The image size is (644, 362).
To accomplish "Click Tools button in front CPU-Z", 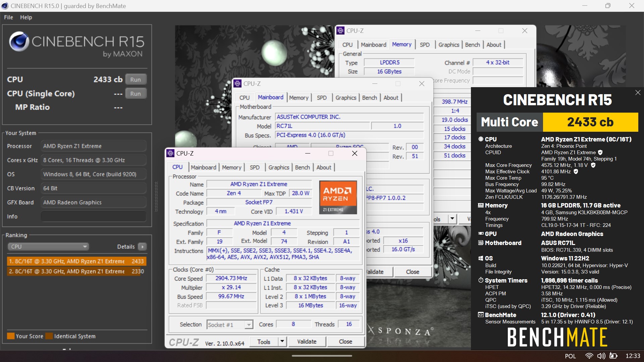I will coord(264,341).
